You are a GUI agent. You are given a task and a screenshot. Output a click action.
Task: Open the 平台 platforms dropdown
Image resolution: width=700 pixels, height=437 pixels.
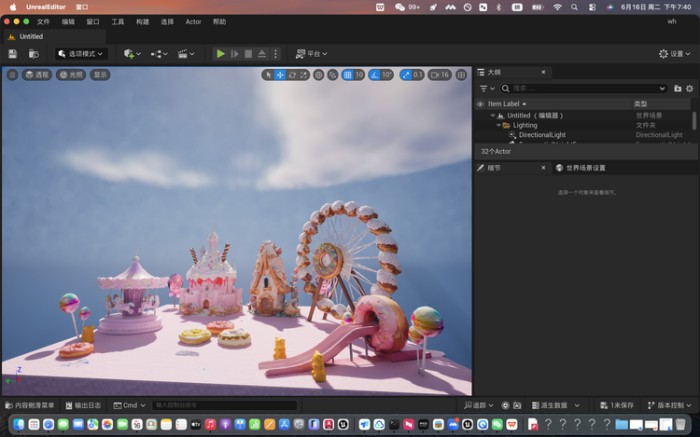tap(311, 54)
